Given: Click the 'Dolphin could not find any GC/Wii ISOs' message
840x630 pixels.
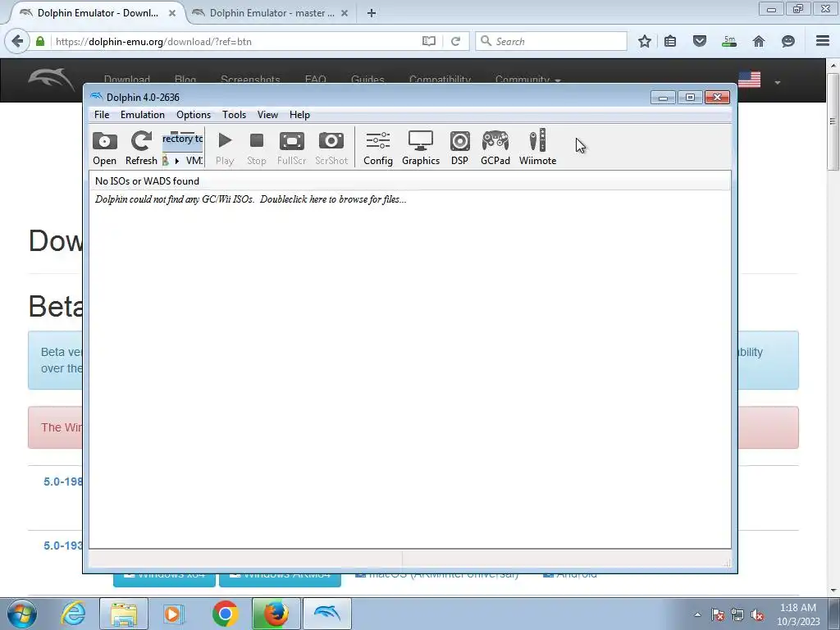Looking at the screenshot, I should 251,199.
